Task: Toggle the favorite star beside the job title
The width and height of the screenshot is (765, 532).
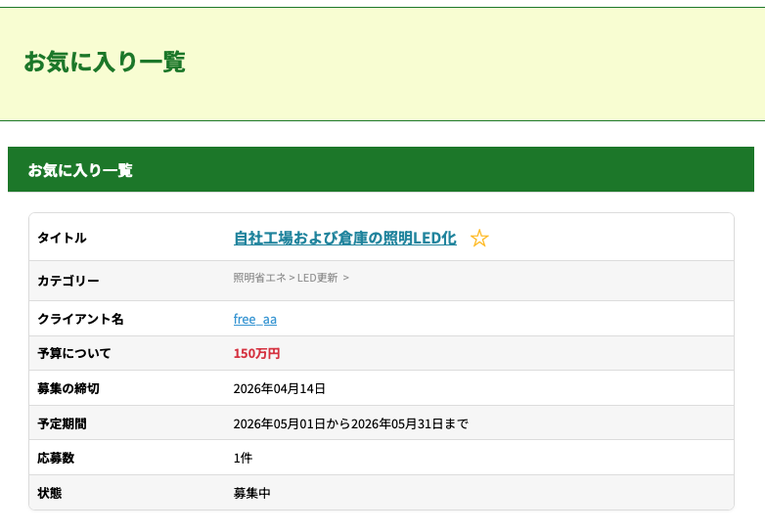Action: [479, 239]
